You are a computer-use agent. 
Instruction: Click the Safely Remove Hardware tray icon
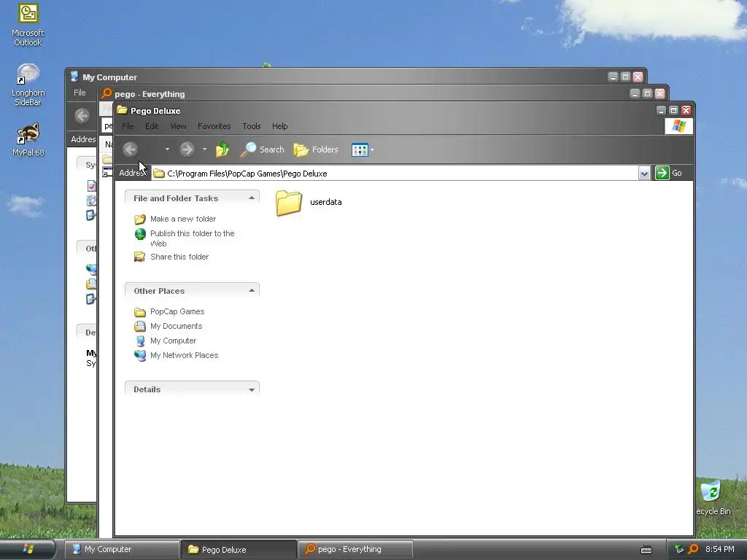(679, 549)
